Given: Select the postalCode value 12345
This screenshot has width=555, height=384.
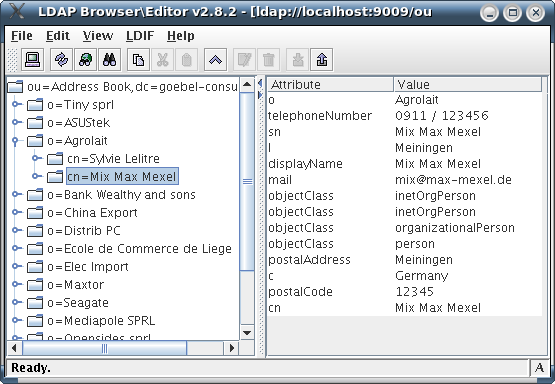Looking at the screenshot, I should tap(414, 292).
